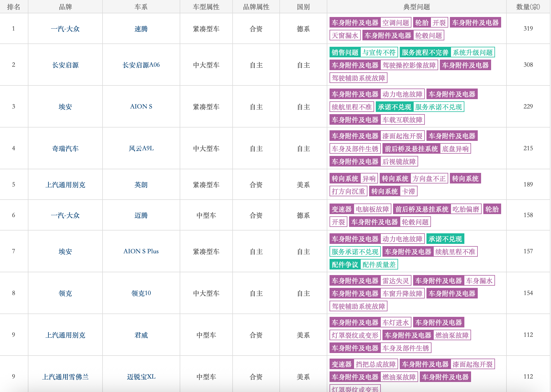The image size is (551, 392).
Task: Select the 后视镜故障 issue tag
Action: 399,161
